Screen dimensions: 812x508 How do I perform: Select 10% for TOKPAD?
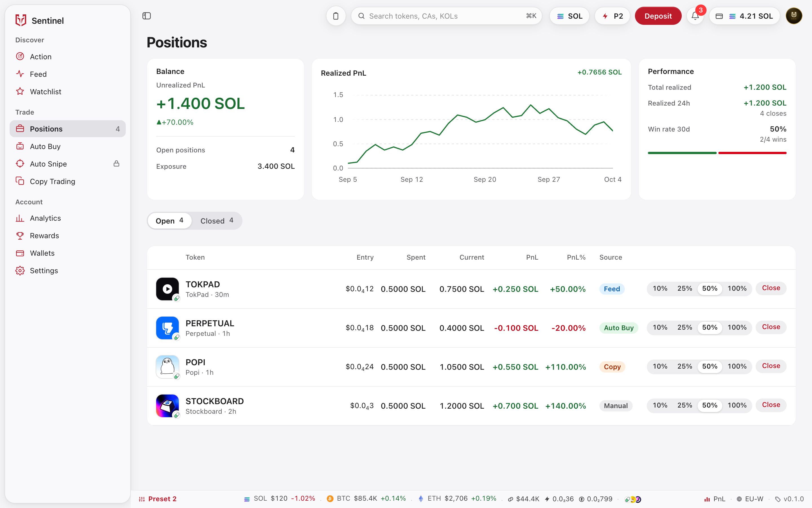[660, 289]
